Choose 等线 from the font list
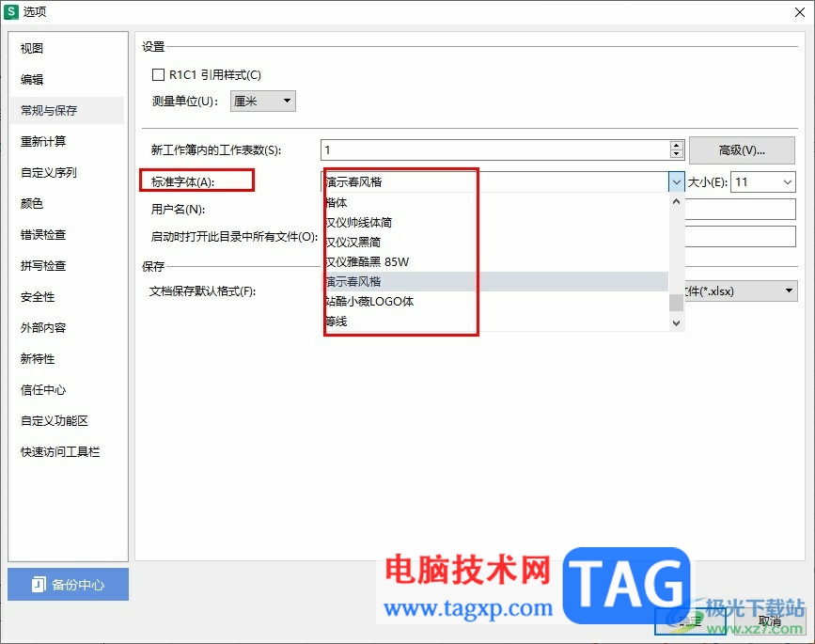This screenshot has height=644, width=815. (x=495, y=322)
